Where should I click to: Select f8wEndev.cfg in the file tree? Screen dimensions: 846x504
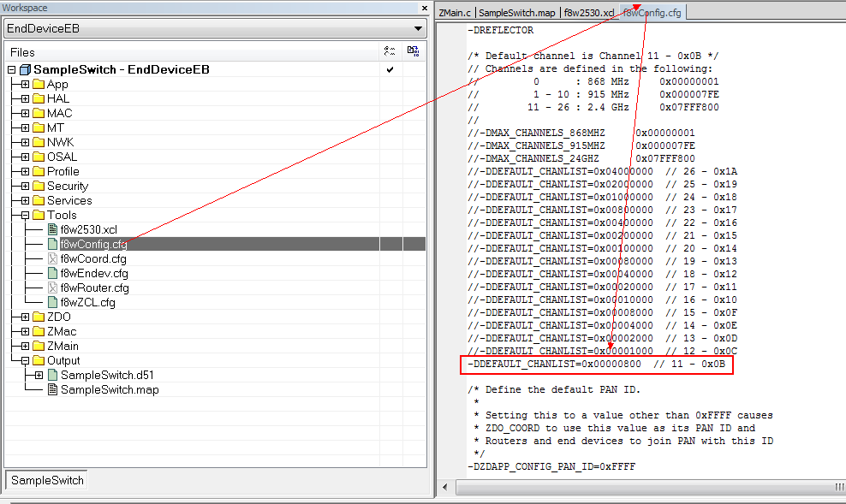tap(94, 273)
